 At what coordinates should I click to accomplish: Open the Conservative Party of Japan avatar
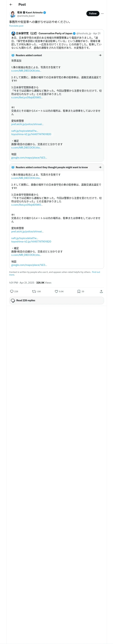pos(13,33)
